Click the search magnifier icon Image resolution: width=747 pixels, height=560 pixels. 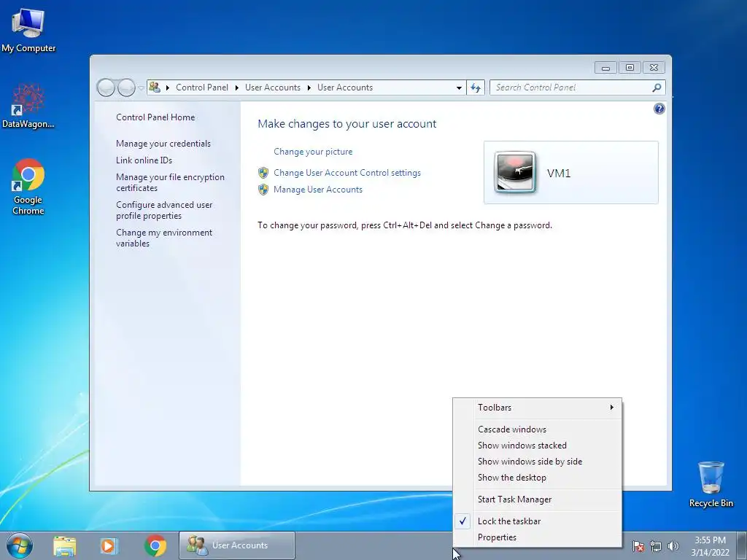tap(657, 87)
